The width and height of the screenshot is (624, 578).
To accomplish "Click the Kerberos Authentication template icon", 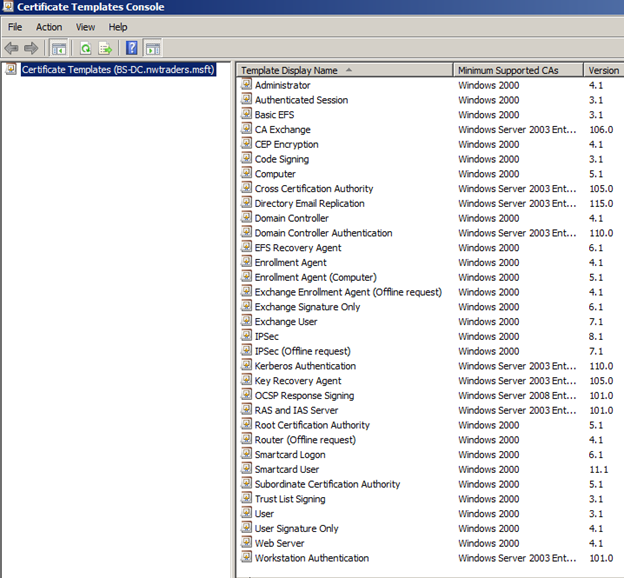I will 247,365.
